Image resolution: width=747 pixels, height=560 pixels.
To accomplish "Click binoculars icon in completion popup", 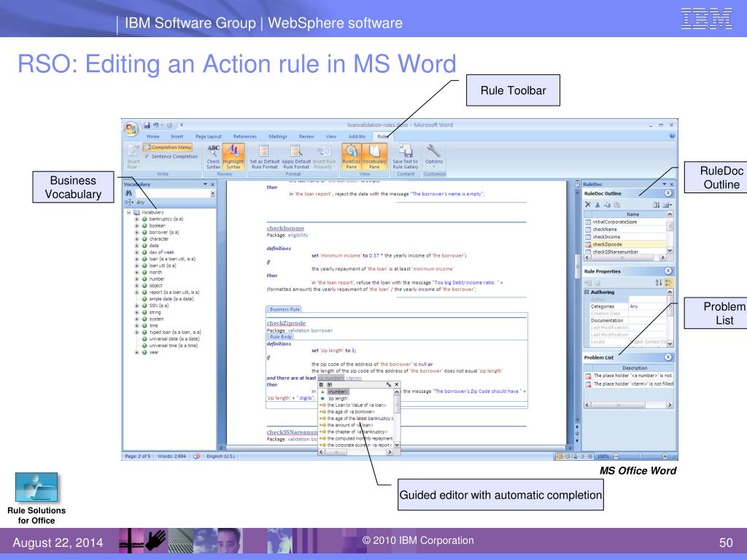I will click(x=329, y=384).
